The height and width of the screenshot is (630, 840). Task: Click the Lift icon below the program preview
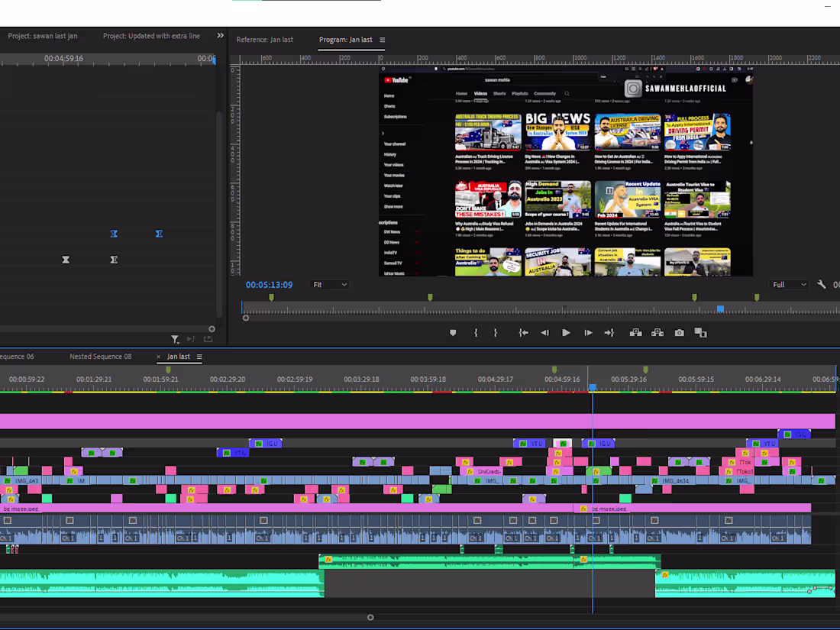635,332
